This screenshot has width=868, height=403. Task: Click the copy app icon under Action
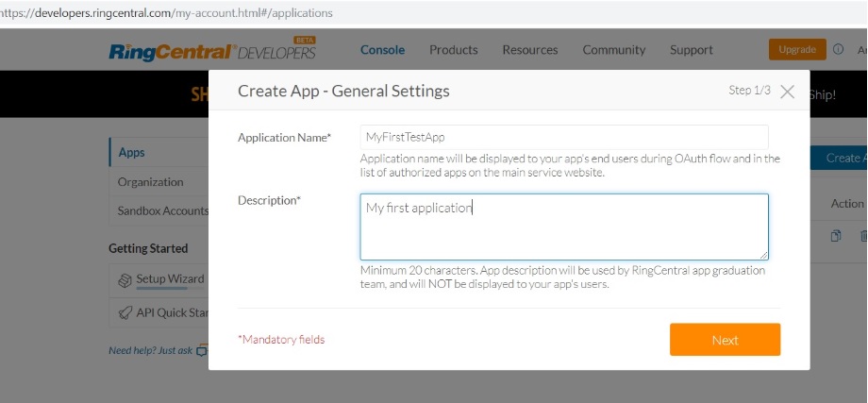[836, 236]
